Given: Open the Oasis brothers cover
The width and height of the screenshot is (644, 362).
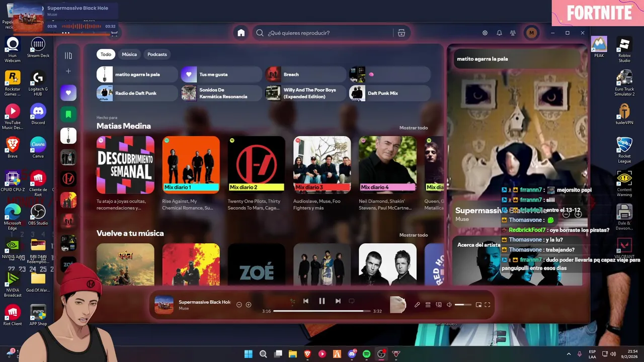Looking at the screenshot, I should (387, 264).
